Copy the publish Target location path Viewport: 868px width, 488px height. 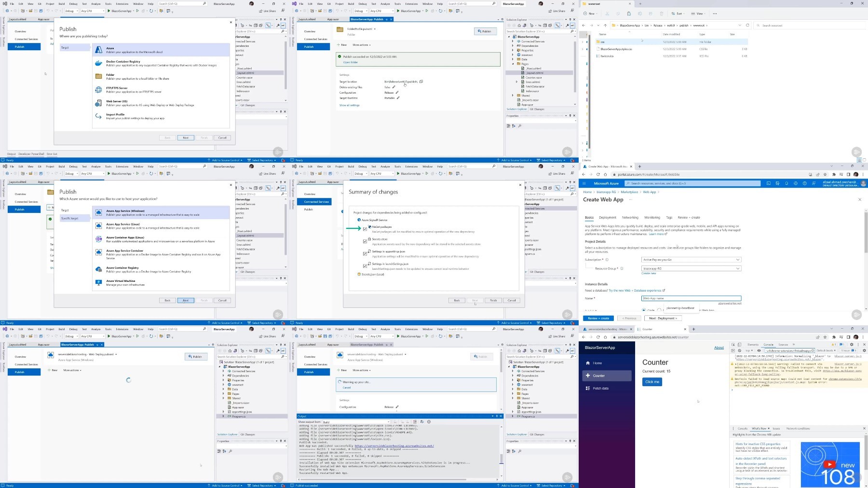pyautogui.click(x=421, y=82)
